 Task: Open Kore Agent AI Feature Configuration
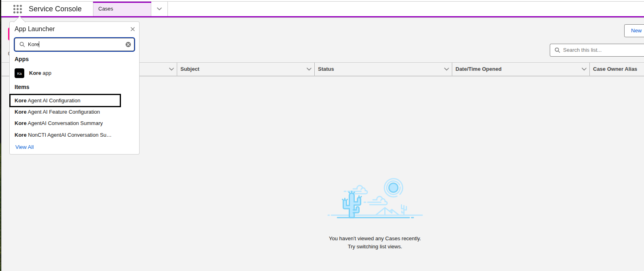coord(57,112)
